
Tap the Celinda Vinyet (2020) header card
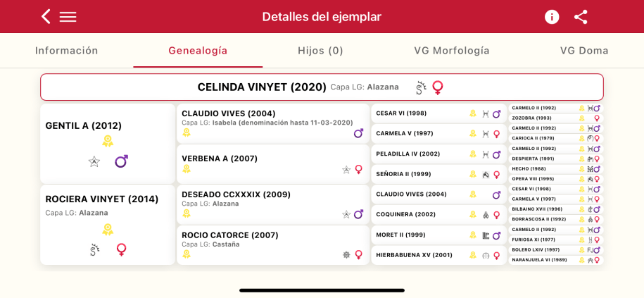(x=322, y=87)
